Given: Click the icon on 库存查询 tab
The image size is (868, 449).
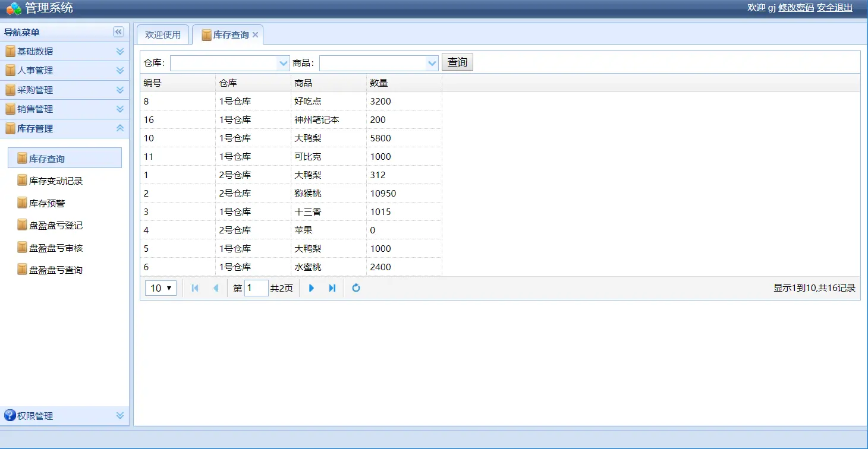Looking at the screenshot, I should tap(207, 35).
